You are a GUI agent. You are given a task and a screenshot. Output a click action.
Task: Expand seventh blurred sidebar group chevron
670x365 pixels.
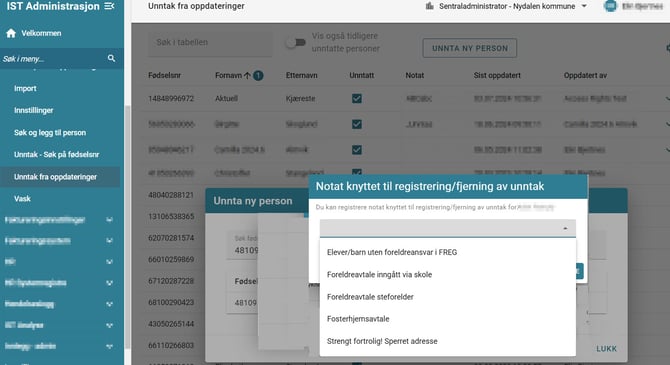click(x=109, y=346)
